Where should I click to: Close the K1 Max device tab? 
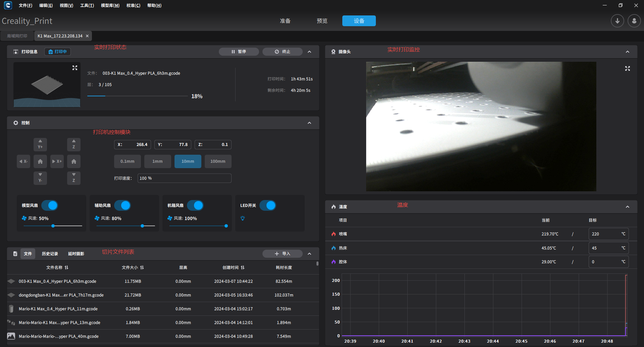[87, 36]
